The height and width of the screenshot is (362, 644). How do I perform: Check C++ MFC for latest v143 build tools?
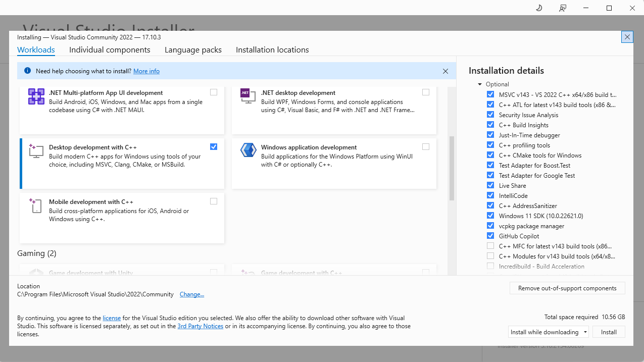click(490, 246)
